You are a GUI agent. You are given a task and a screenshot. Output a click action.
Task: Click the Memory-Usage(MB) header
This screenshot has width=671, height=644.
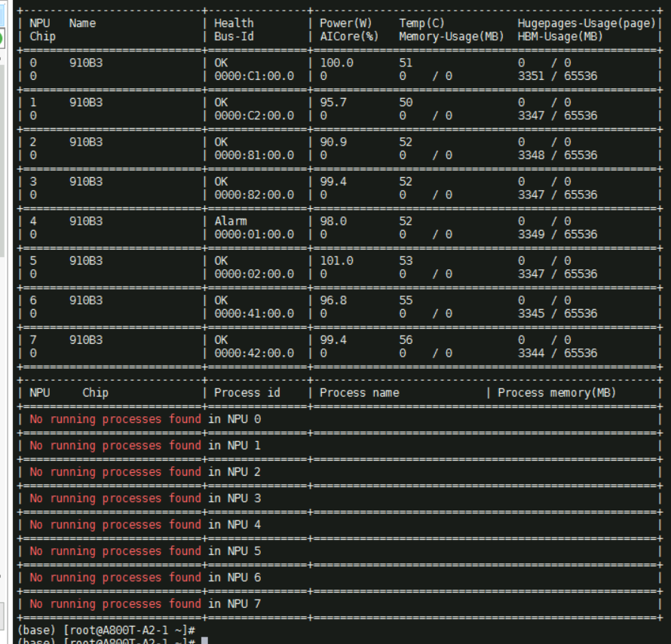point(452,37)
